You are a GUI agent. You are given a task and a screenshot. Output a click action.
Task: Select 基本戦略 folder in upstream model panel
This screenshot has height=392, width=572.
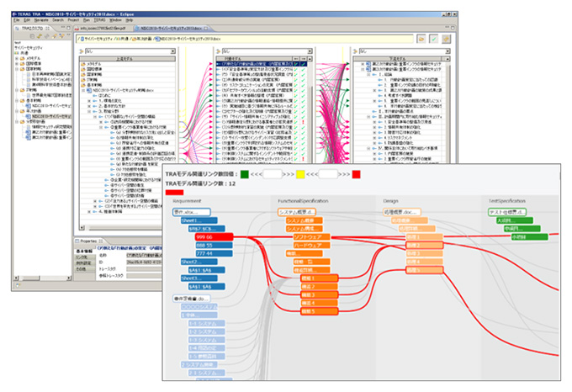[89, 85]
